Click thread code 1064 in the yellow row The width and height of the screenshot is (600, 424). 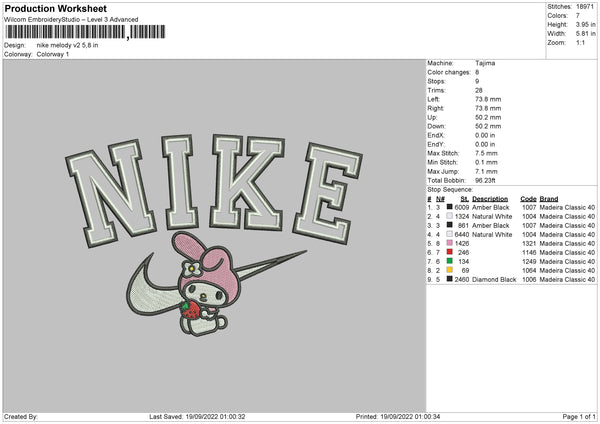pos(529,271)
